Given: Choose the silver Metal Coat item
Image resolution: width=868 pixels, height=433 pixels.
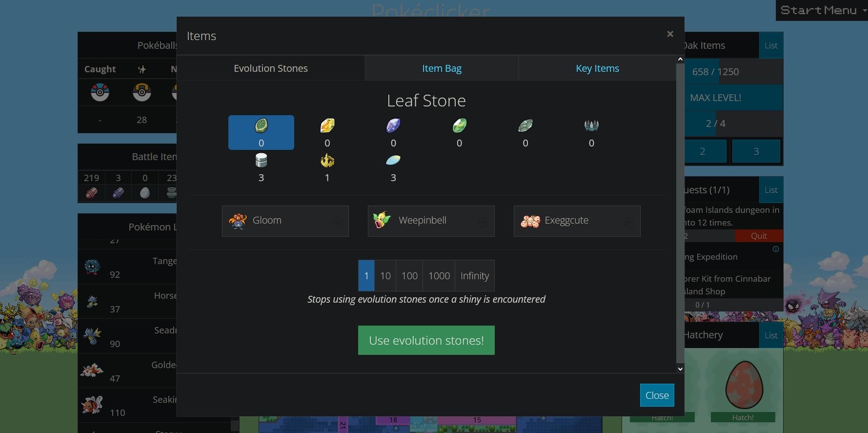Looking at the screenshot, I should pos(261,161).
